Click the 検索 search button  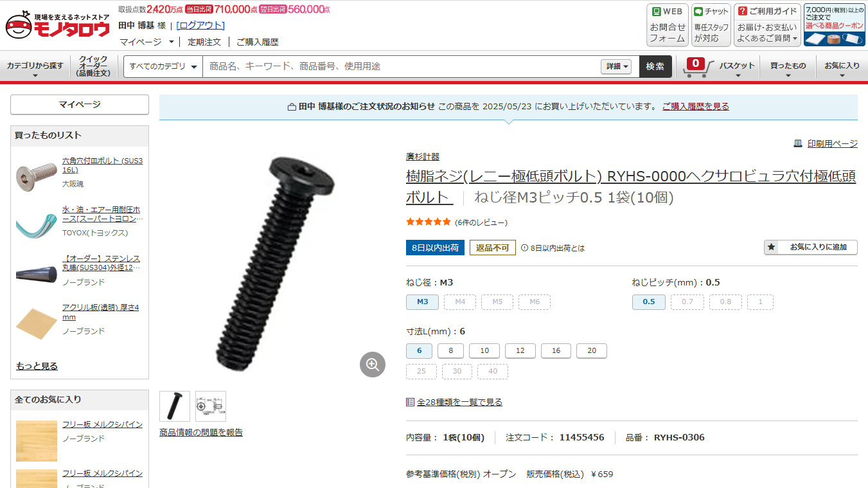pos(655,66)
